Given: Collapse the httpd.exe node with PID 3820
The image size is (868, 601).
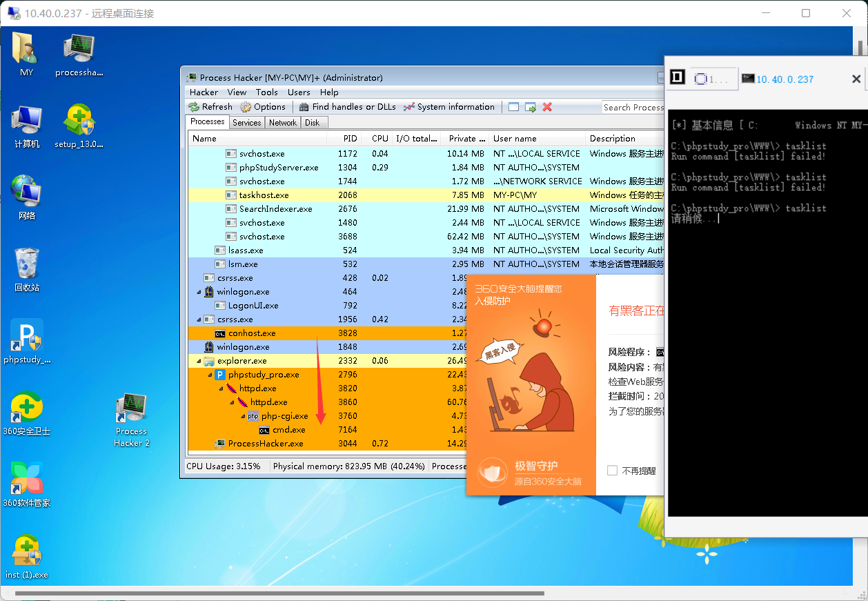Looking at the screenshot, I should point(221,388).
